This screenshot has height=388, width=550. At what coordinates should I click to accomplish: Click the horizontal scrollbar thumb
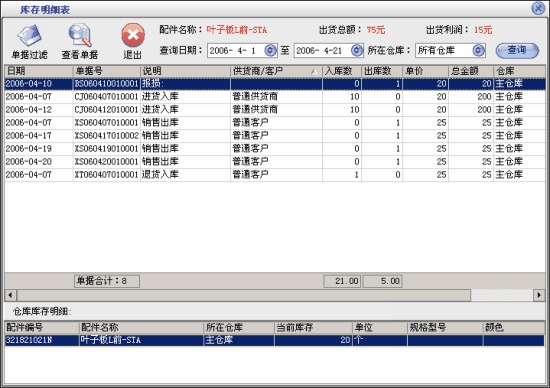click(x=244, y=295)
